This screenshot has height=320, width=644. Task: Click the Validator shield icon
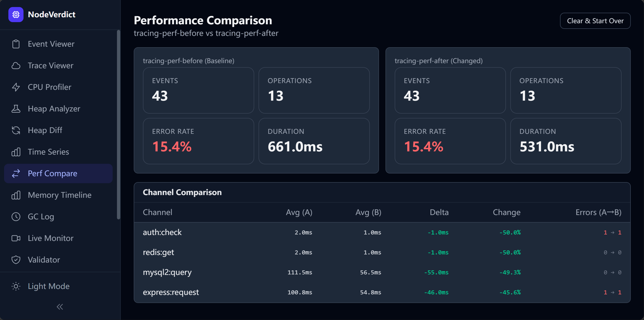[16, 260]
